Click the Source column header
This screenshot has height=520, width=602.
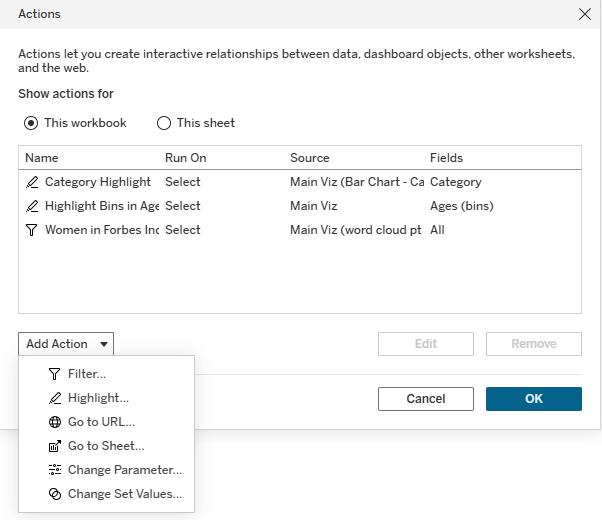[x=309, y=158]
